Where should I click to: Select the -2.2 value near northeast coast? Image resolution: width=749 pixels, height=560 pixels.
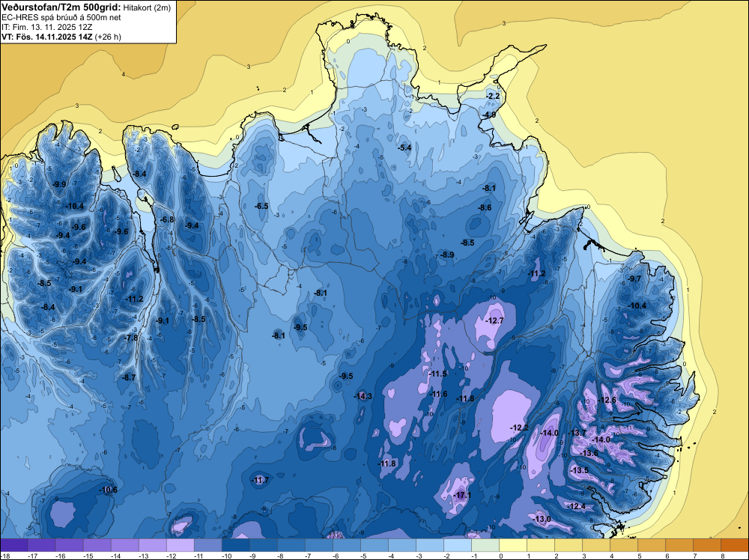pyautogui.click(x=493, y=96)
